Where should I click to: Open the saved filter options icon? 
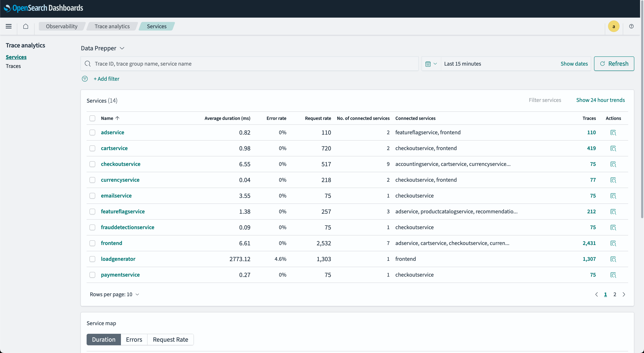click(x=85, y=79)
